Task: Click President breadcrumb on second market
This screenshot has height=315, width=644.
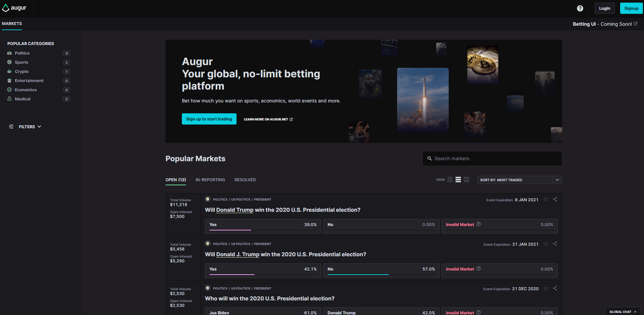Action: click(x=263, y=244)
